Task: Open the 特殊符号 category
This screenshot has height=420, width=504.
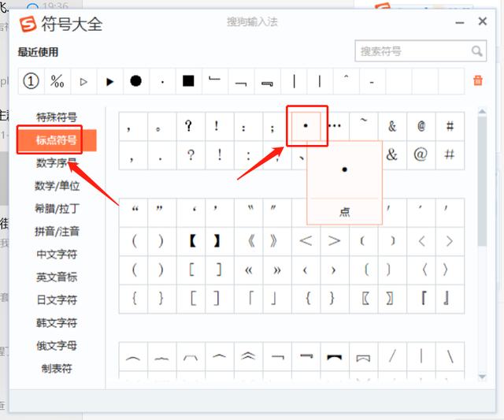Action: coord(57,117)
